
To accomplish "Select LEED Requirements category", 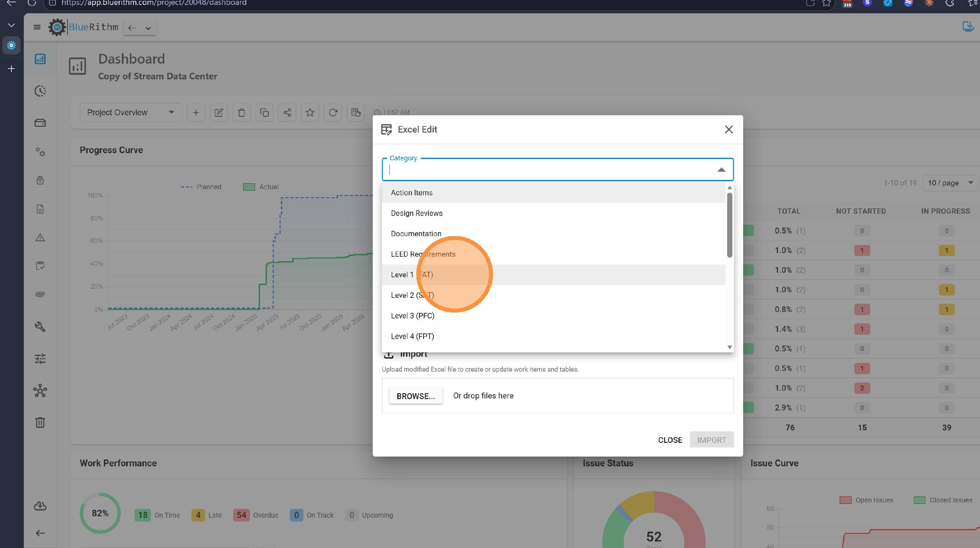I will [553, 254].
